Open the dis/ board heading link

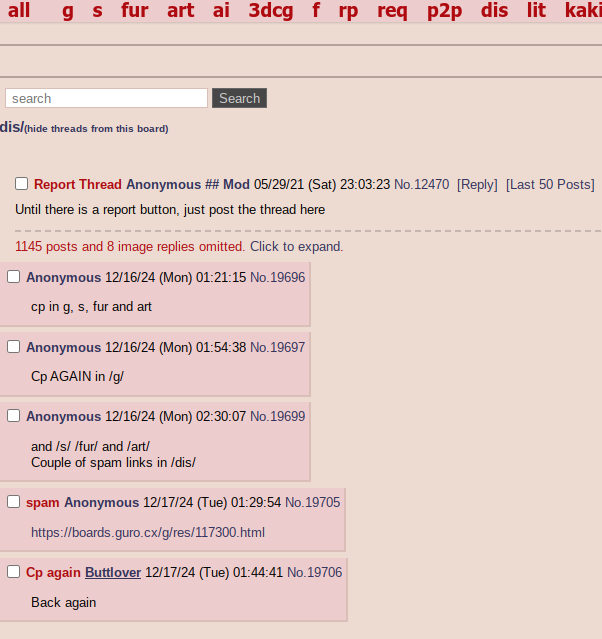12,127
